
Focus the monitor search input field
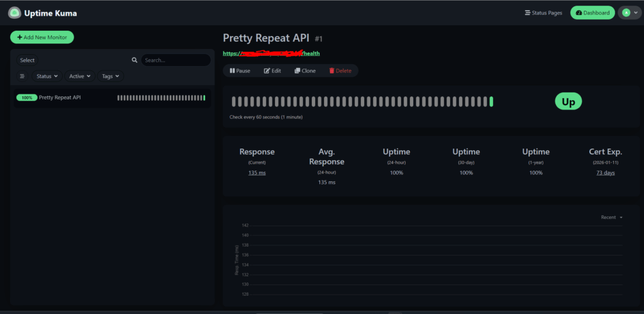click(x=175, y=60)
